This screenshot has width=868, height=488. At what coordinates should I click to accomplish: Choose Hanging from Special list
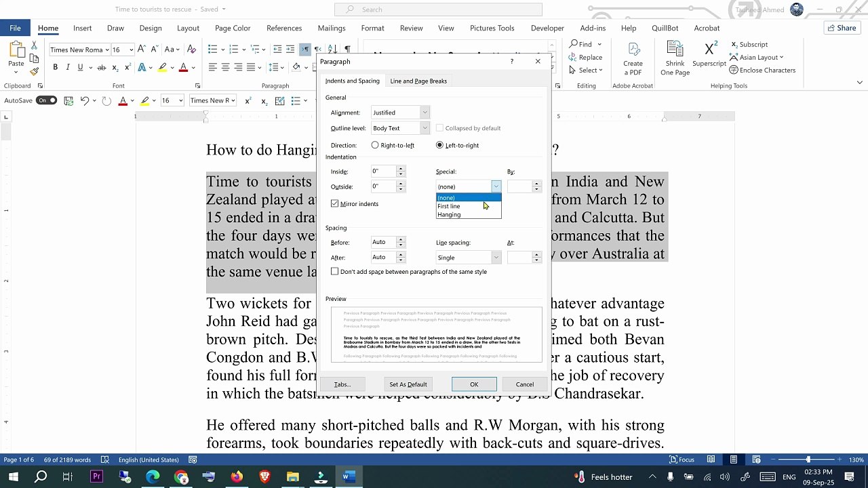click(468, 215)
